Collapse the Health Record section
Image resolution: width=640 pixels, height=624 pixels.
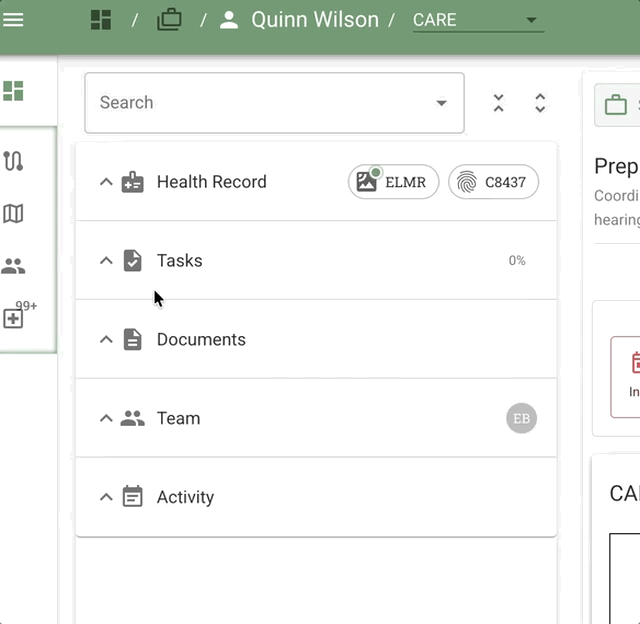tap(106, 182)
